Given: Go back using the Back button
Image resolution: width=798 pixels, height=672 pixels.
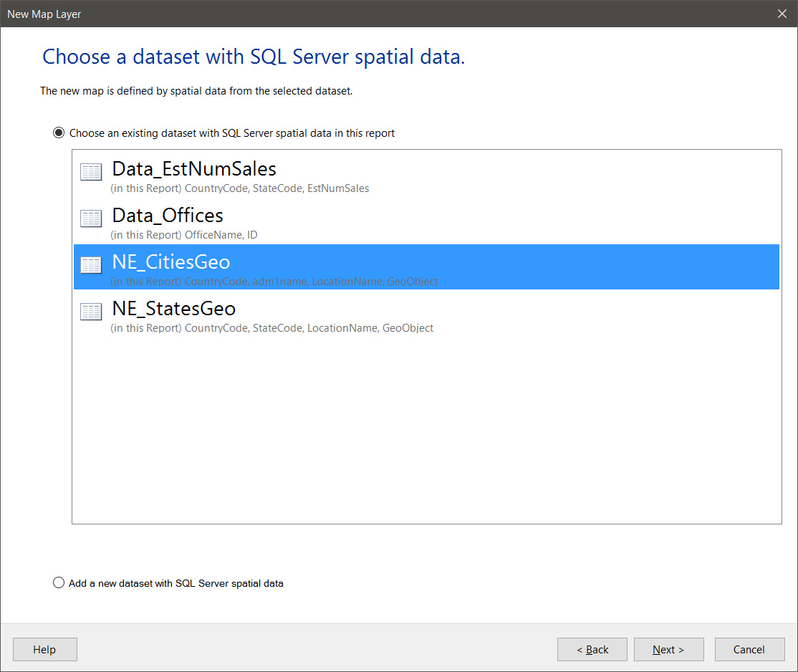Looking at the screenshot, I should (592, 650).
